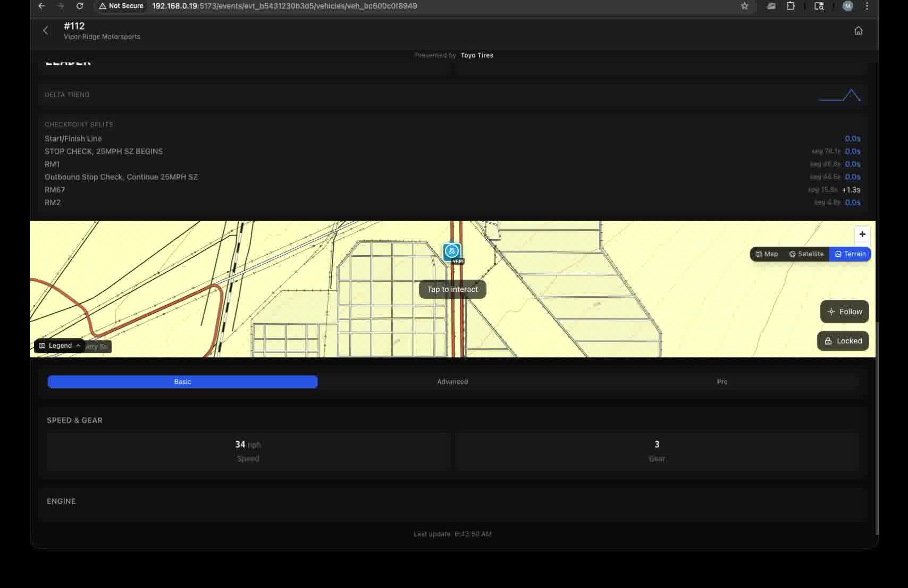Click the back arrow beside #112
Image resolution: width=908 pixels, height=588 pixels.
pyautogui.click(x=46, y=30)
